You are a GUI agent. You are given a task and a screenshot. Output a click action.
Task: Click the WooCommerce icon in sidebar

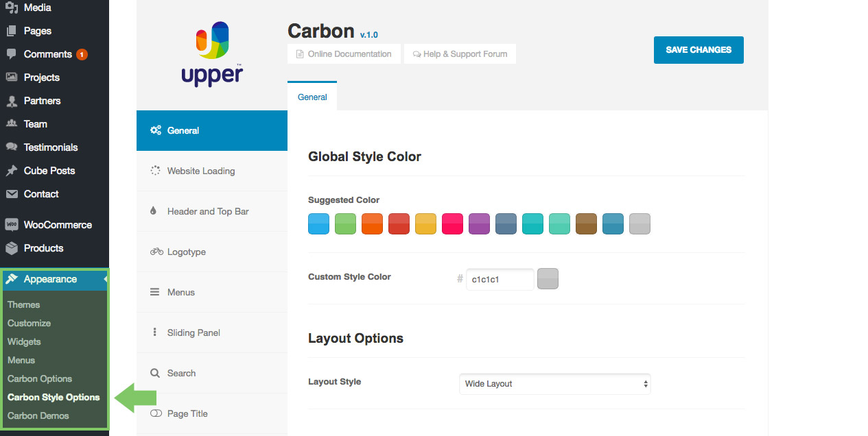pyautogui.click(x=12, y=225)
